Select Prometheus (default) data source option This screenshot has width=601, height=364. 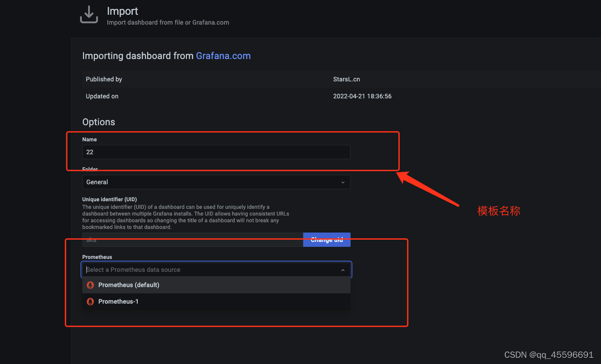[216, 285]
